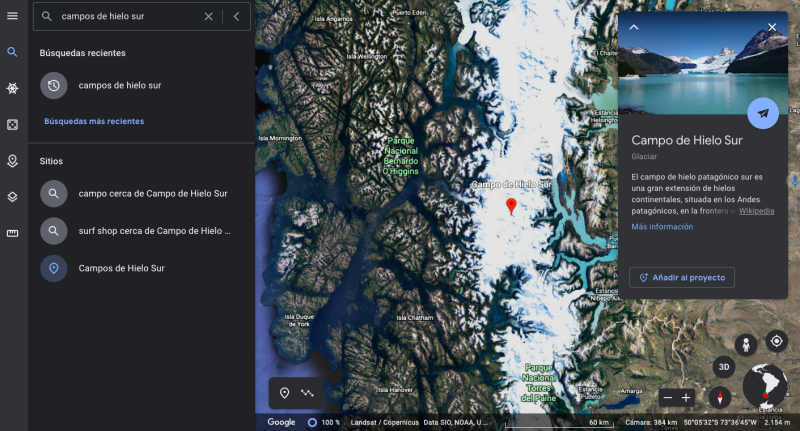This screenshot has width=800, height=431.
Task: Collapse the Campo de Hielo Sur card
Action: coord(634,27)
